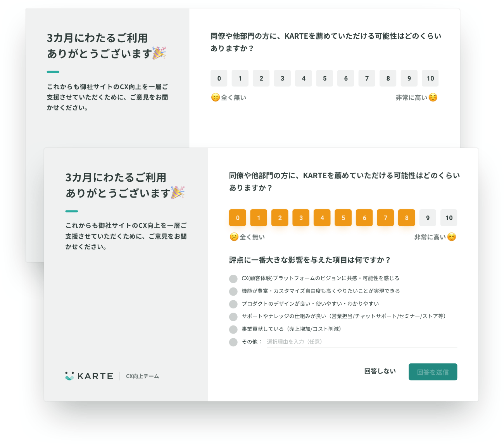Choose score 1 in the front card
504x444 pixels.
coord(259,218)
